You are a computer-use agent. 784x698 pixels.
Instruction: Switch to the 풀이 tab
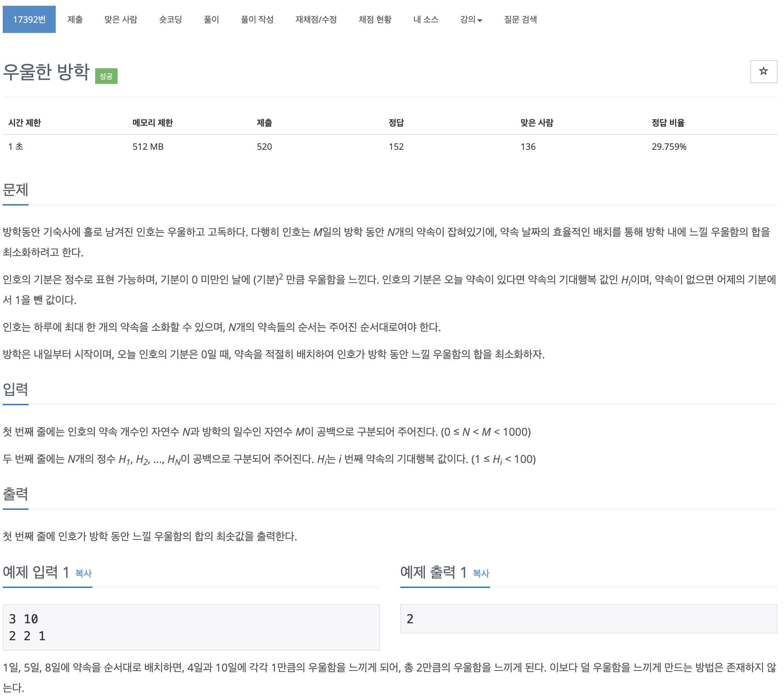pyautogui.click(x=211, y=20)
